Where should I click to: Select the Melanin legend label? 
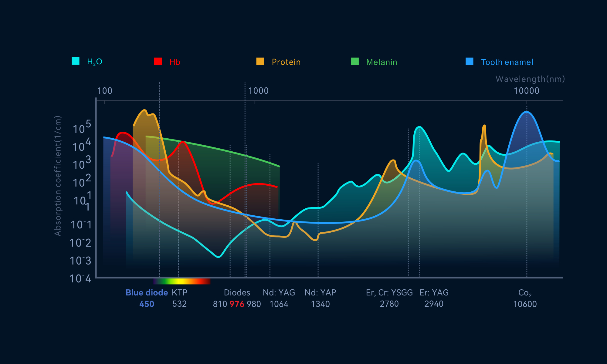point(381,62)
